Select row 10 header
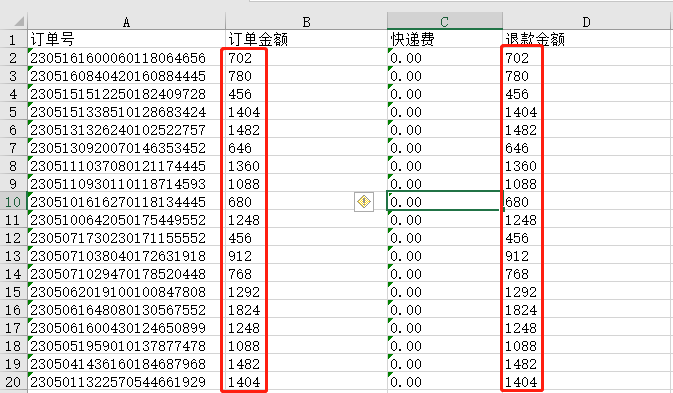This screenshot has width=673, height=393. (x=13, y=202)
